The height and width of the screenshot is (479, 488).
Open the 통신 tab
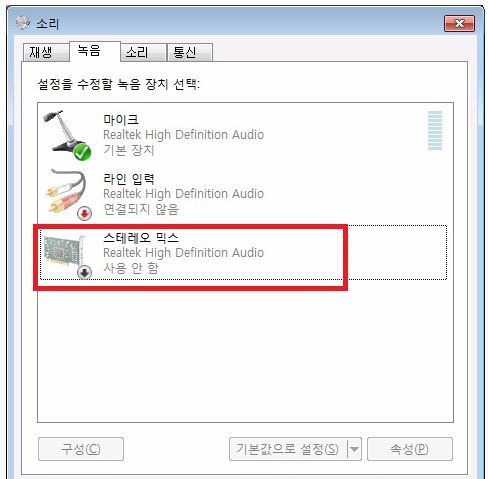[189, 53]
